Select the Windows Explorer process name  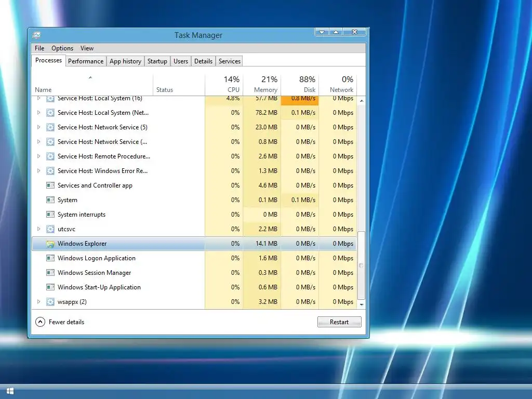(82, 244)
